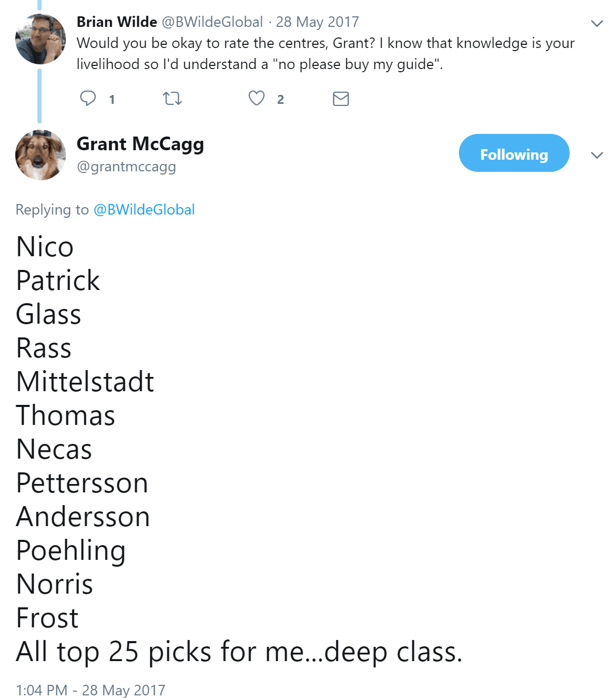Open the @BWildeGlobal handle in the tweet header

(x=212, y=22)
